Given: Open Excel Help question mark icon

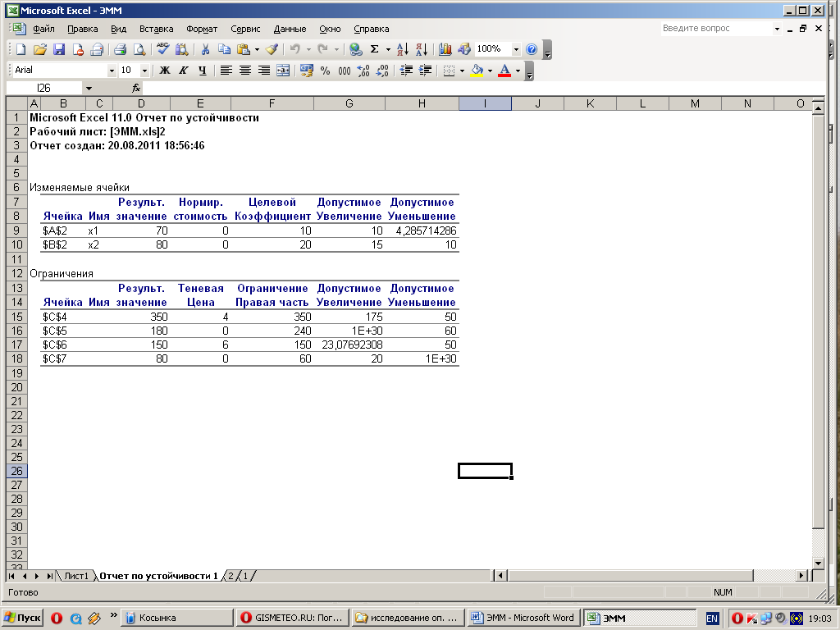Looking at the screenshot, I should coord(532,49).
